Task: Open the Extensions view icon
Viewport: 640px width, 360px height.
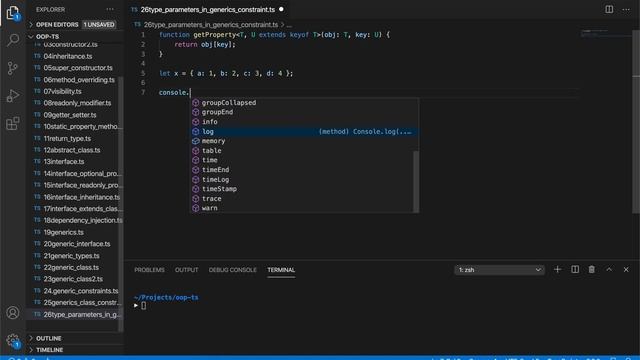Action: pos(13,123)
